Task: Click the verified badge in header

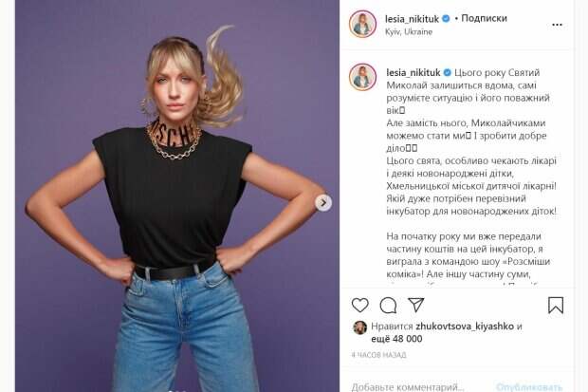Action: click(x=446, y=18)
